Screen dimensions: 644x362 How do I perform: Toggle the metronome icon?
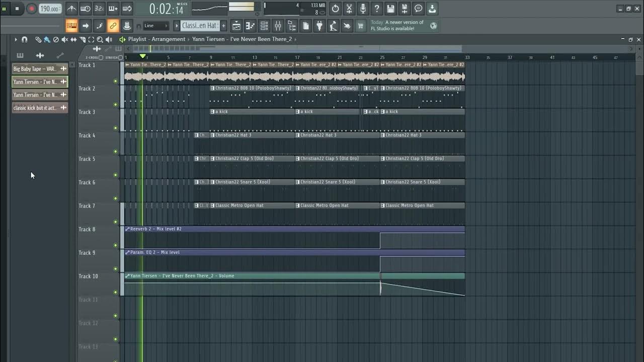tap(71, 9)
